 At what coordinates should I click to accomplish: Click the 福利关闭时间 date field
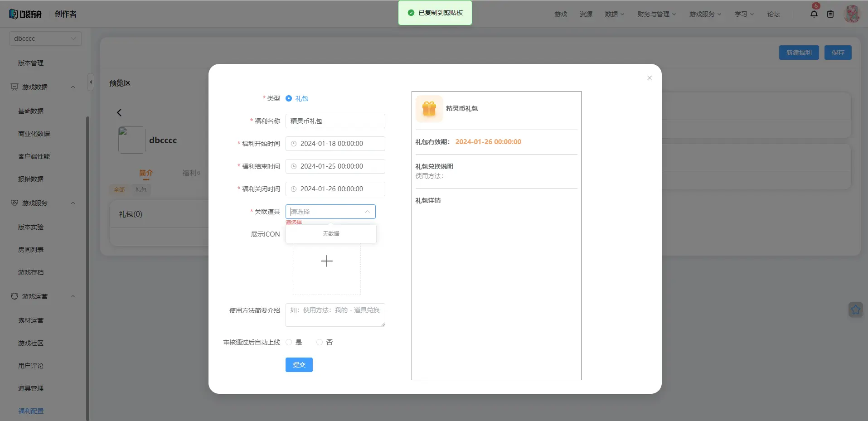[335, 189]
